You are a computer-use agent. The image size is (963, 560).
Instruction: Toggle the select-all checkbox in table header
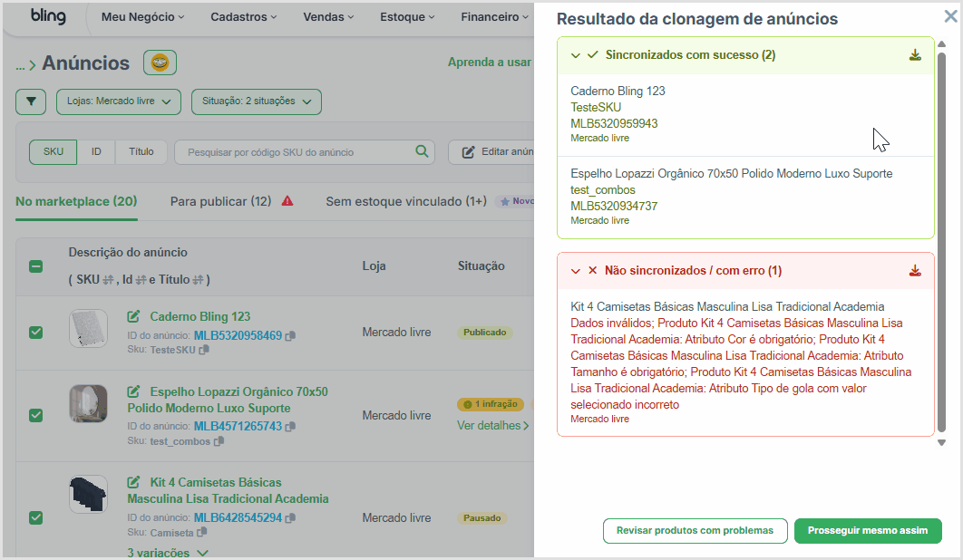[35, 266]
